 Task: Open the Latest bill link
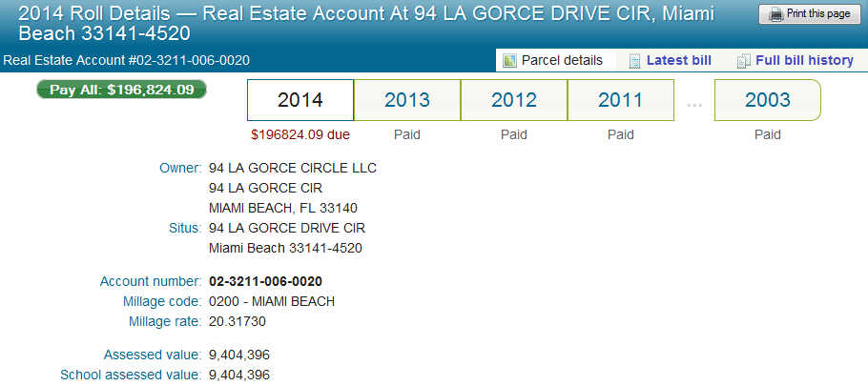pos(678,60)
